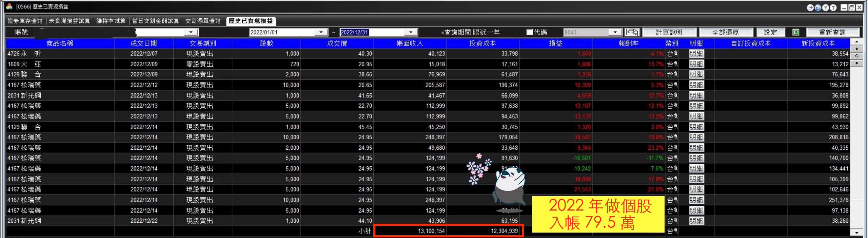Open the 帳號 account dropdown
Image resolution: width=868 pixels, height=238 pixels.
191,32
